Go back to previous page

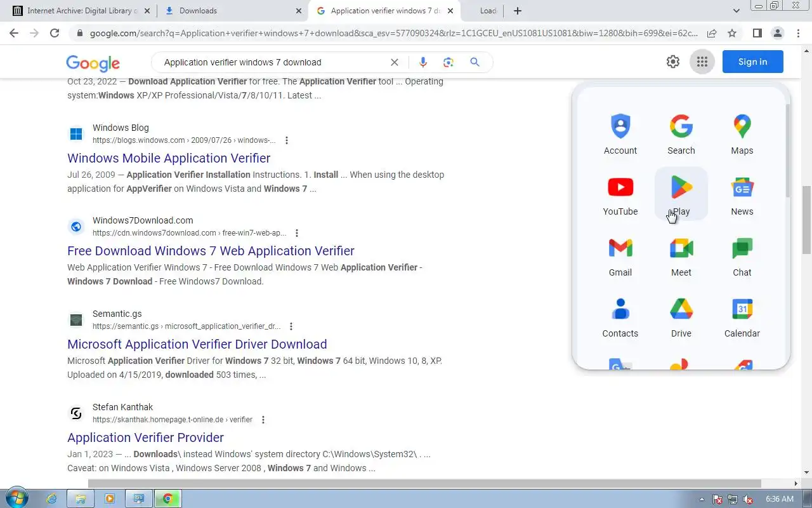pos(14,33)
